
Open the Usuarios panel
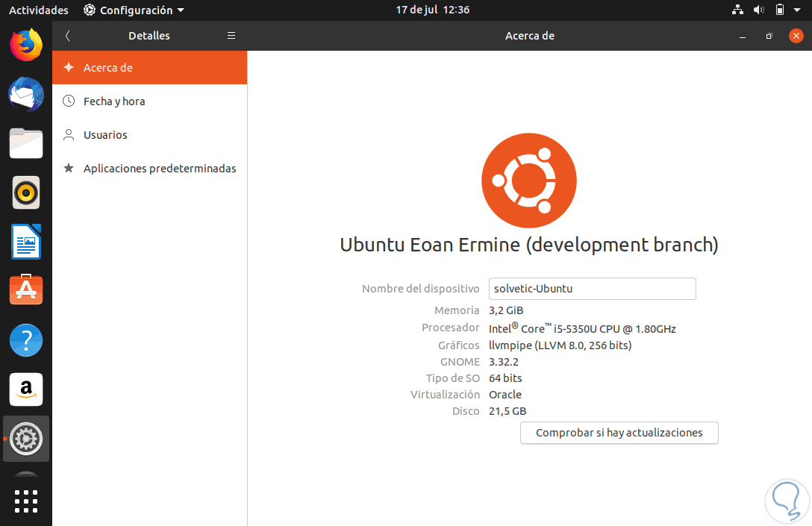[150, 134]
